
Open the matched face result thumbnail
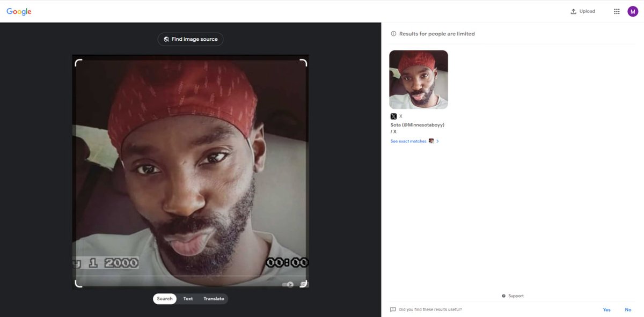418,79
